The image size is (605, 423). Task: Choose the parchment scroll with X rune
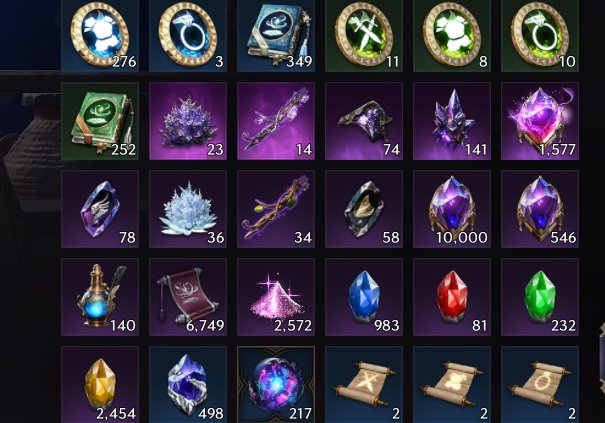tap(364, 384)
